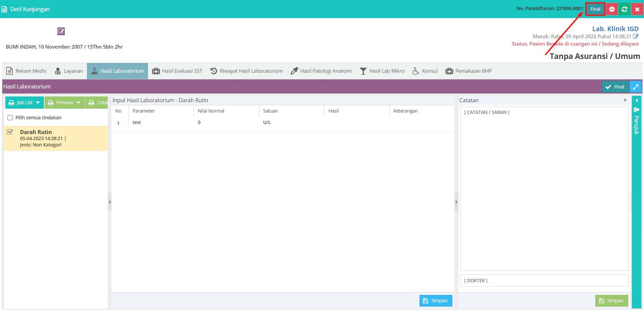
Task: Click the Final button in top header
Action: [595, 9]
